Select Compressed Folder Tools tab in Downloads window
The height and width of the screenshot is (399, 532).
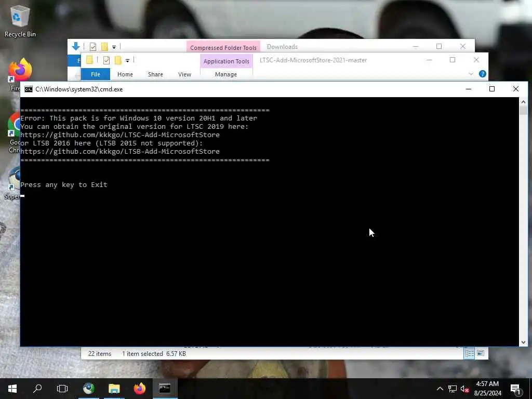tap(223, 47)
